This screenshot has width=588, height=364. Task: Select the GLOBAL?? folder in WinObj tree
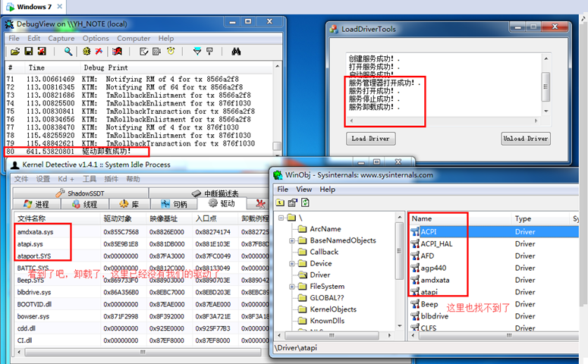click(x=327, y=298)
